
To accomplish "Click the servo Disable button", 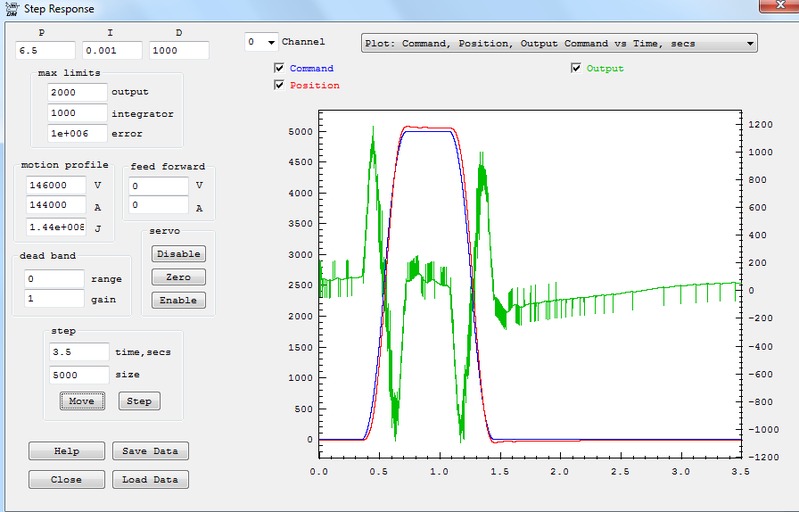I will 179,254.
